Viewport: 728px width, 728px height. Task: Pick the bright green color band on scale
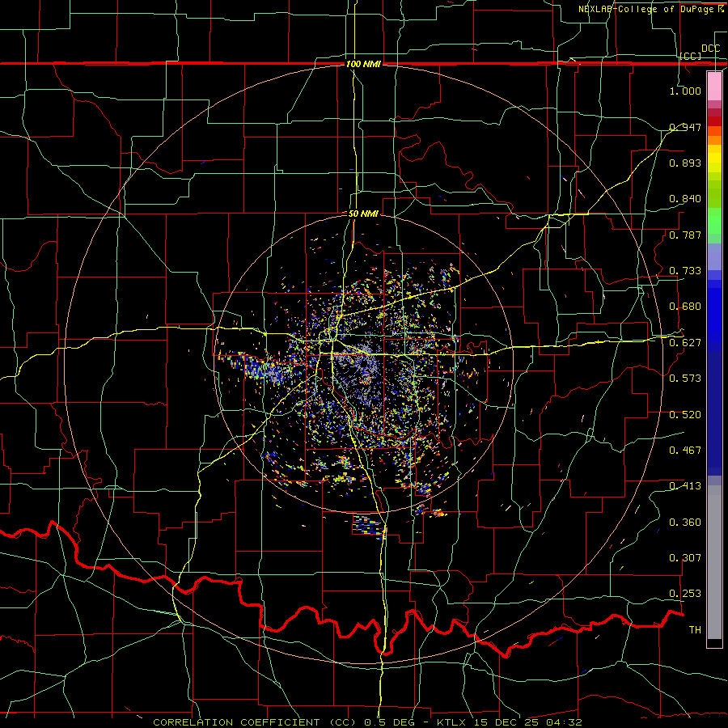click(714, 221)
